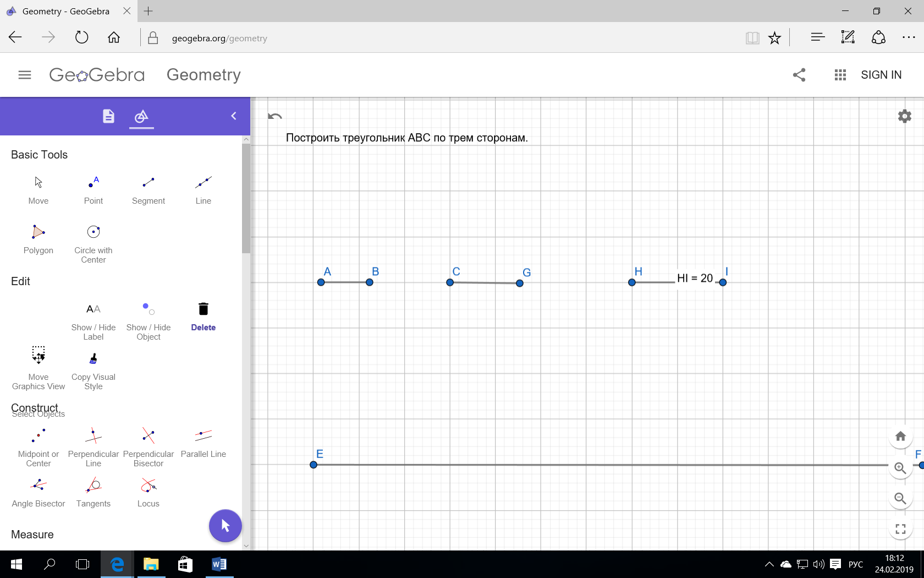Open browser reading view
Screen dimensions: 924x578
point(752,38)
